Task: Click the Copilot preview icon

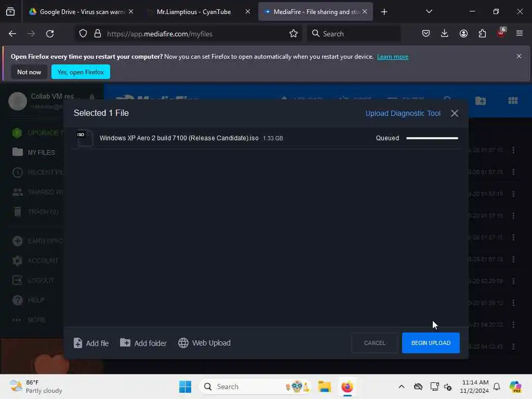Action: click(x=515, y=387)
